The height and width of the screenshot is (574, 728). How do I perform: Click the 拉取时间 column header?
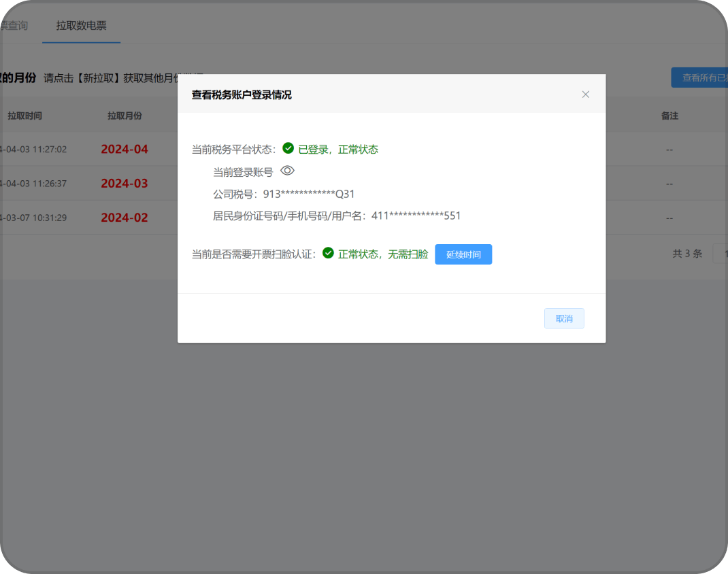coord(24,116)
